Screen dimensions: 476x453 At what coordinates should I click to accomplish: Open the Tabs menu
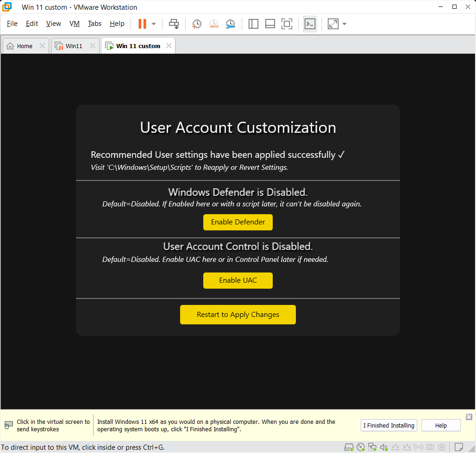click(94, 23)
